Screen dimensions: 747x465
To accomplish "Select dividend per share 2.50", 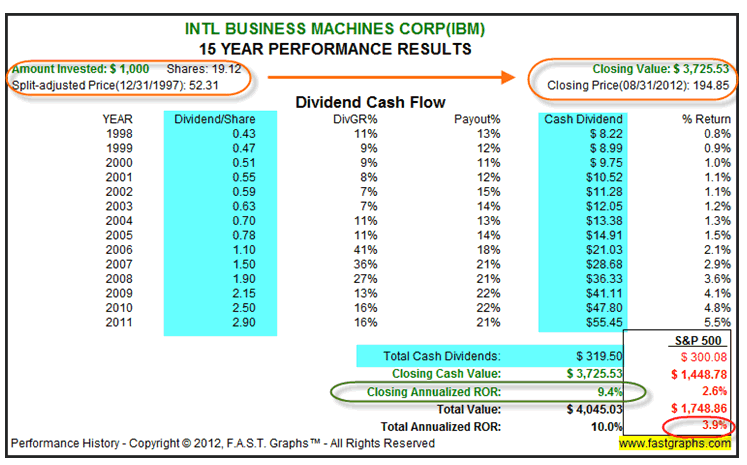I will click(x=244, y=308).
